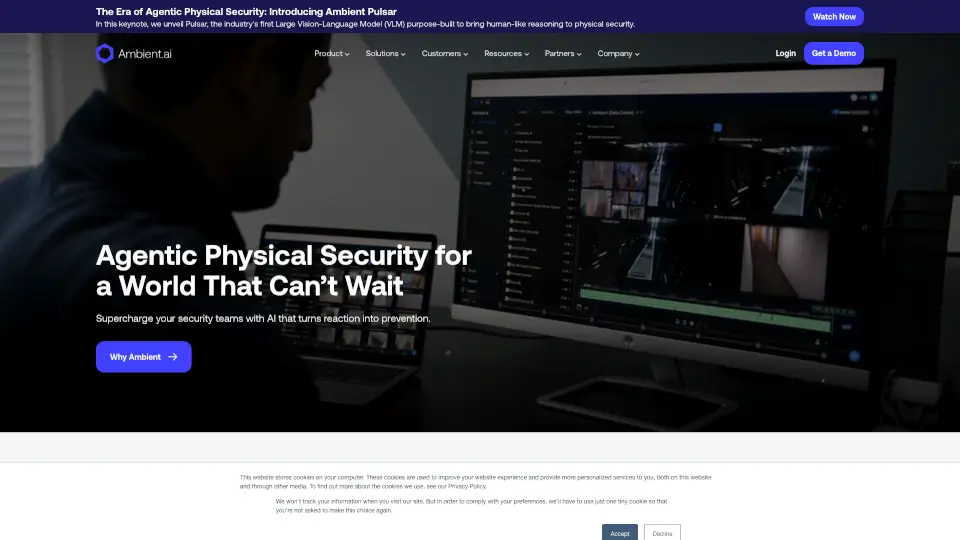Screen dimensions: 960x540
Task: Open the Product navigation menu
Action: click(x=331, y=53)
